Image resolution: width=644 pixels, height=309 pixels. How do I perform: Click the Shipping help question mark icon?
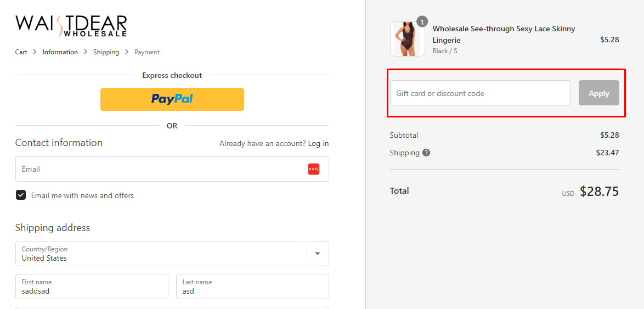[x=426, y=153]
